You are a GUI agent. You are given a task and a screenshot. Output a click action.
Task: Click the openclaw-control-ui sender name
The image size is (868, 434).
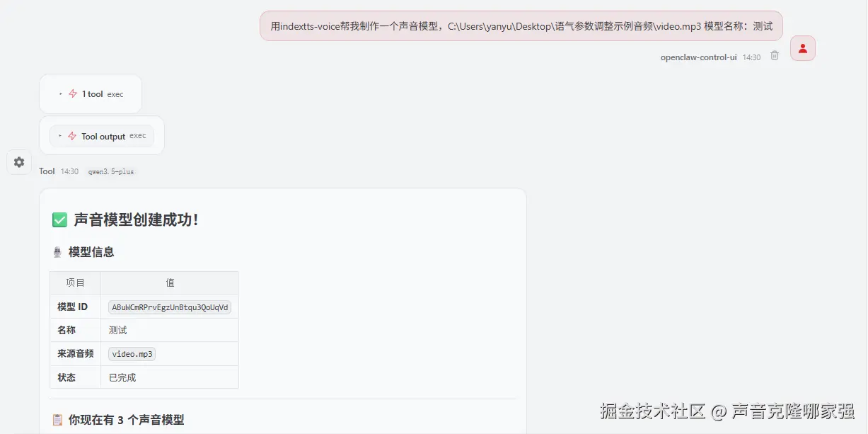click(699, 57)
